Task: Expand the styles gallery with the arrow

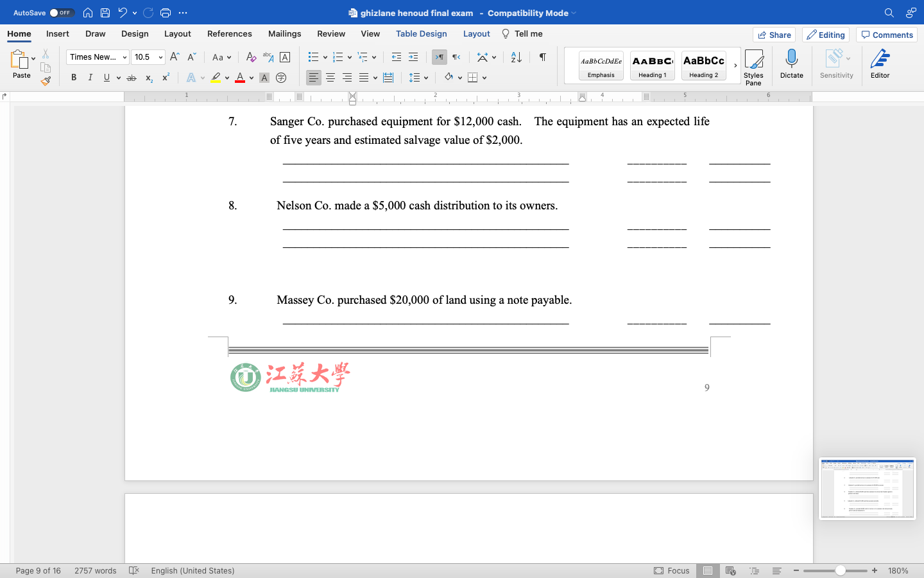Action: 735,66
